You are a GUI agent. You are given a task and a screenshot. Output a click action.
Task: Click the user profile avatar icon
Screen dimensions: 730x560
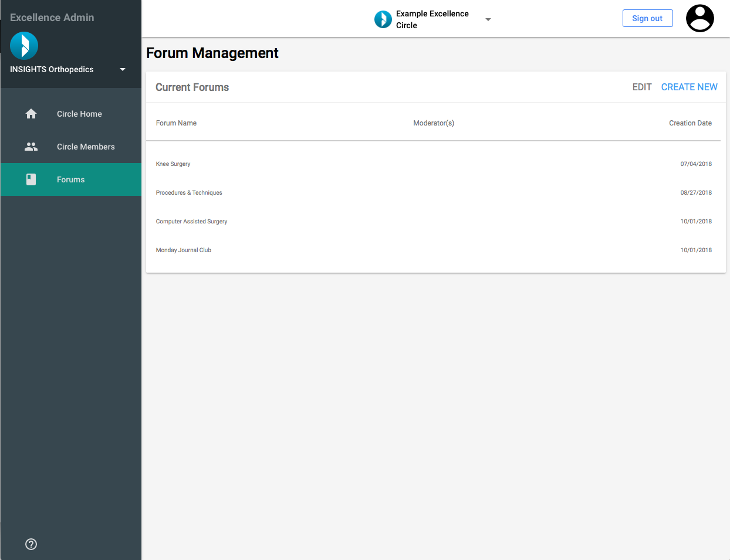pyautogui.click(x=700, y=18)
